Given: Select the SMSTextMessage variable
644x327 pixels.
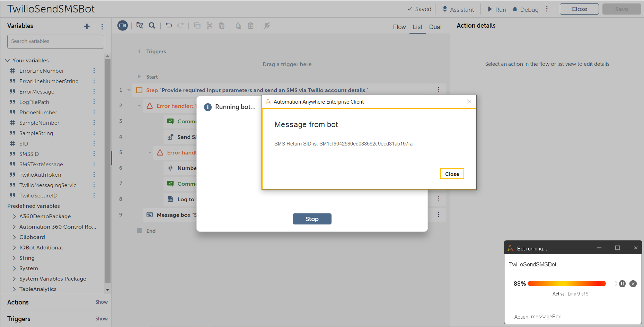Looking at the screenshot, I should (41, 164).
